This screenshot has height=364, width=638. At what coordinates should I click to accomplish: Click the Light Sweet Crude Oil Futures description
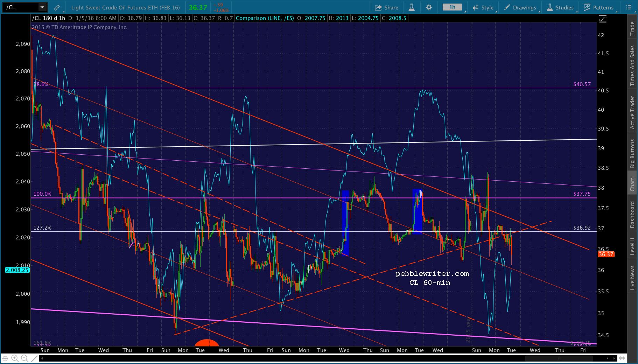[x=126, y=8]
